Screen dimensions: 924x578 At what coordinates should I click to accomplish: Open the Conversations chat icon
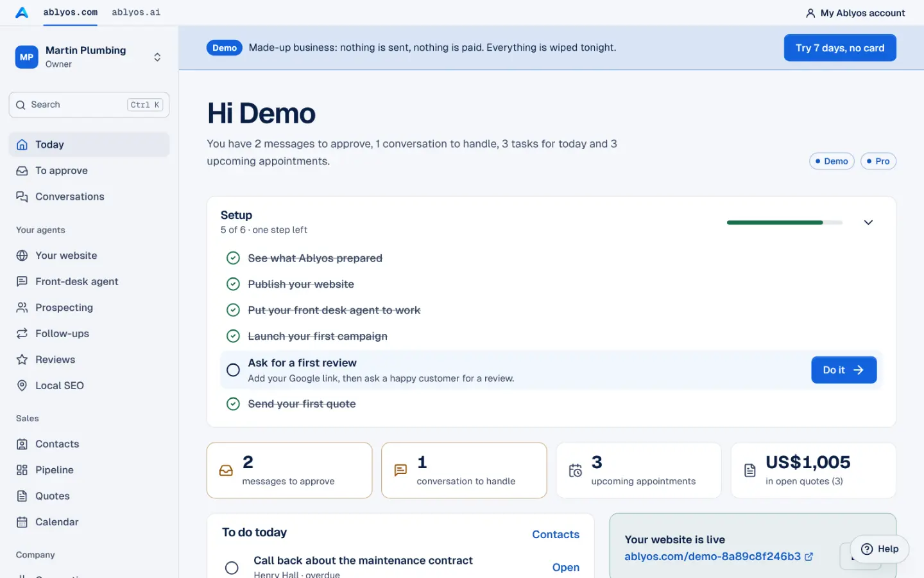pyautogui.click(x=22, y=197)
